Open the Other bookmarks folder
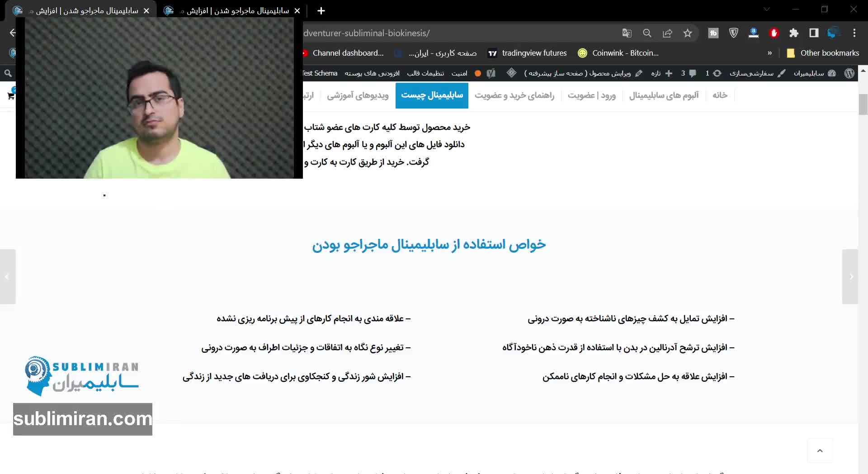 point(823,53)
